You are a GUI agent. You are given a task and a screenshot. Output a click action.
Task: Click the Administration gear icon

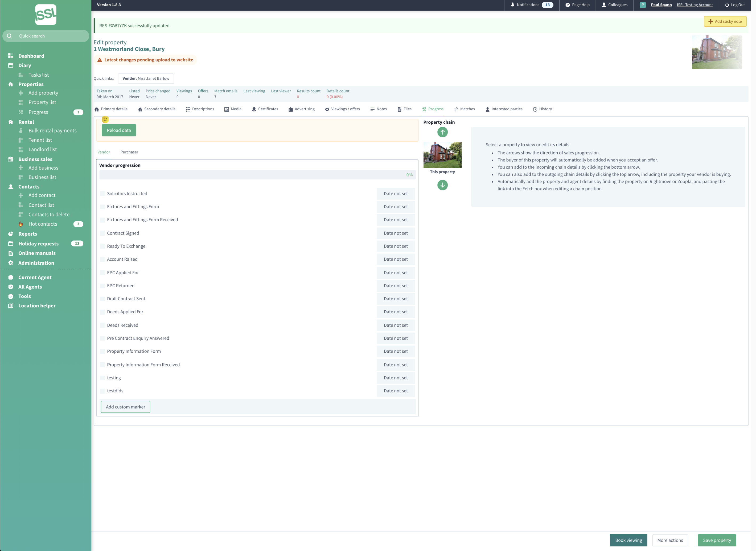(x=11, y=263)
